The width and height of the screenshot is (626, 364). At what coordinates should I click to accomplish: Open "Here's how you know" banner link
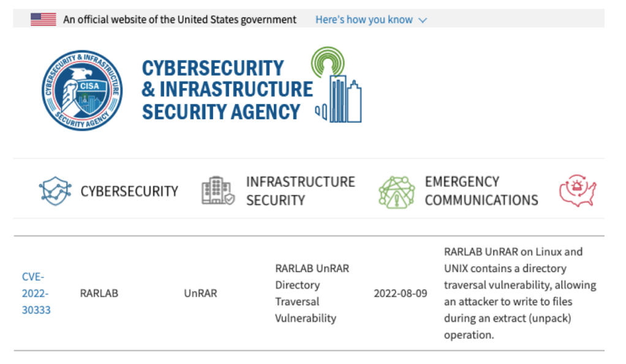click(x=364, y=20)
